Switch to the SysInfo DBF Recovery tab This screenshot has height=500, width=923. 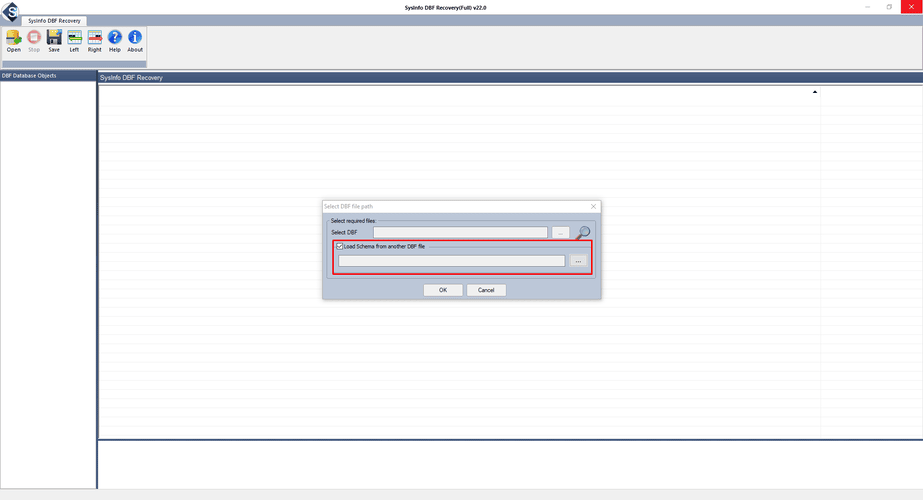tap(54, 21)
